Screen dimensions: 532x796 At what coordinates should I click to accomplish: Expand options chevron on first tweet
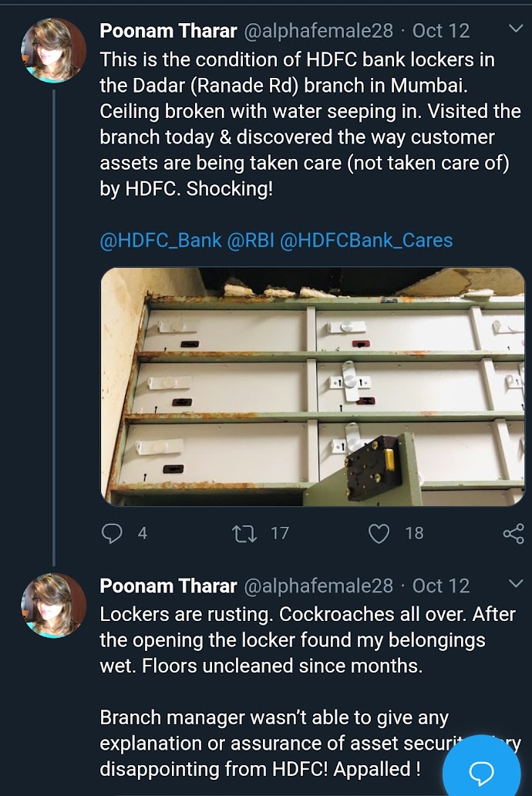[516, 29]
